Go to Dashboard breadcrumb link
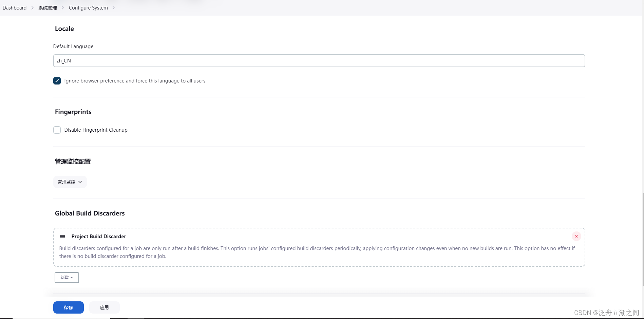 click(15, 8)
